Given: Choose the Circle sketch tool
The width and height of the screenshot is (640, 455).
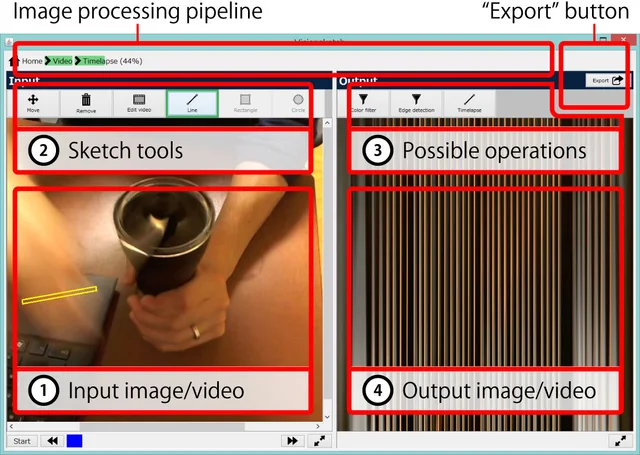Looking at the screenshot, I should point(298,103).
